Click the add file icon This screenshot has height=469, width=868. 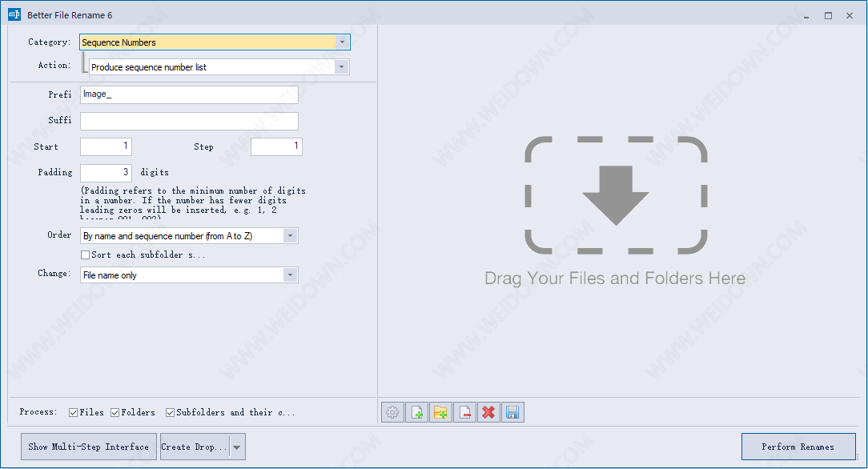(416, 412)
